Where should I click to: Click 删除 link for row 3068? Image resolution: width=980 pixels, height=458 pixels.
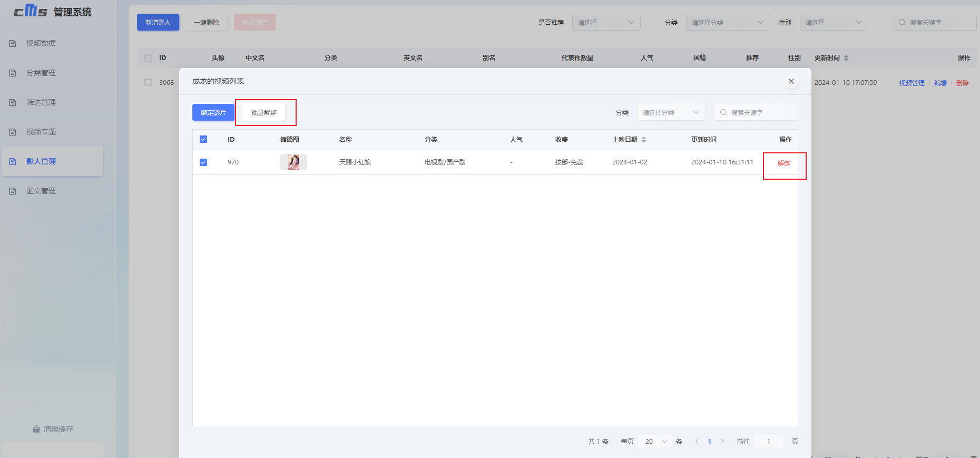(963, 83)
